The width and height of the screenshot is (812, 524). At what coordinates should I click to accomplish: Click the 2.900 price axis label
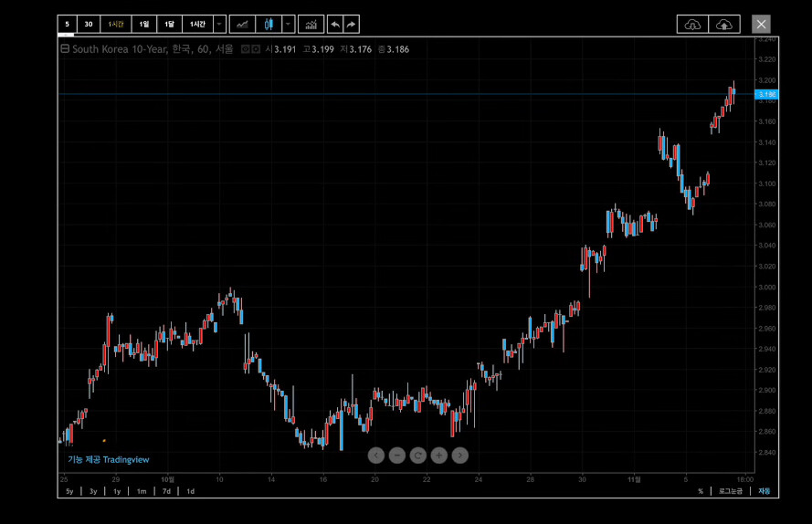[767, 391]
